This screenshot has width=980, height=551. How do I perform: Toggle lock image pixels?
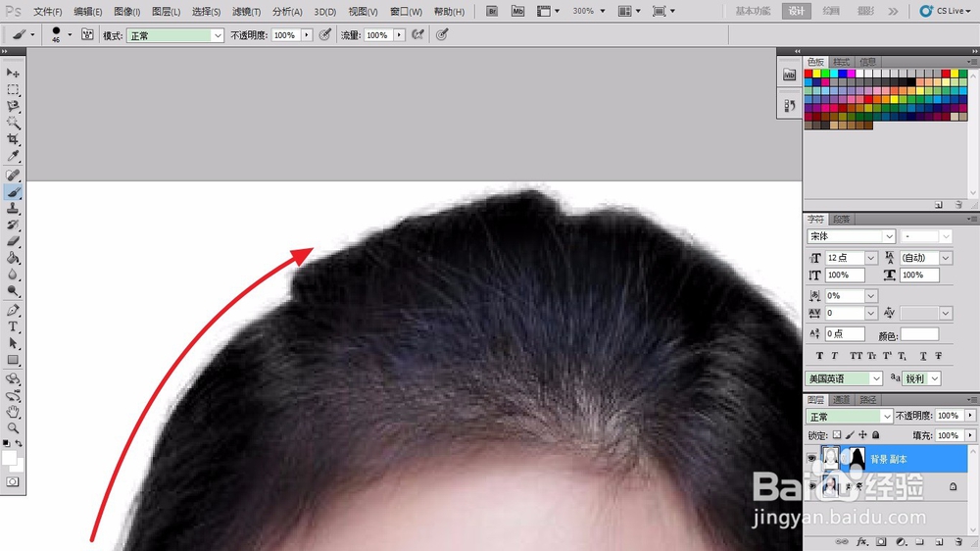[x=850, y=434]
